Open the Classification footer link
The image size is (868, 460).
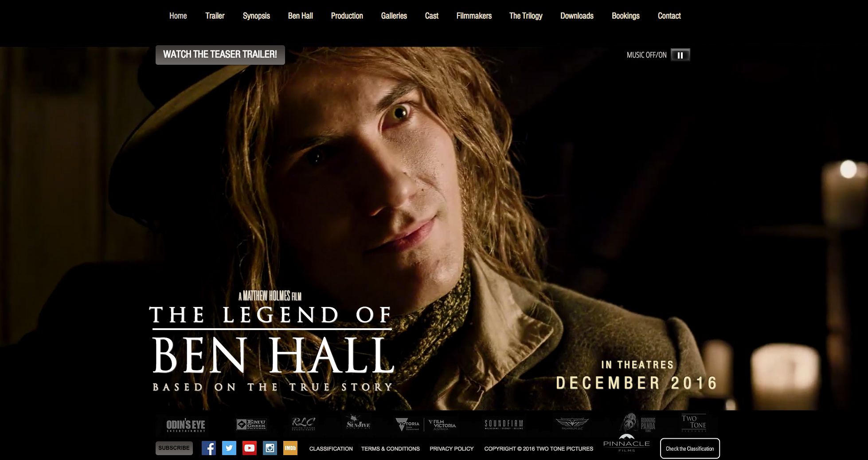pos(331,449)
